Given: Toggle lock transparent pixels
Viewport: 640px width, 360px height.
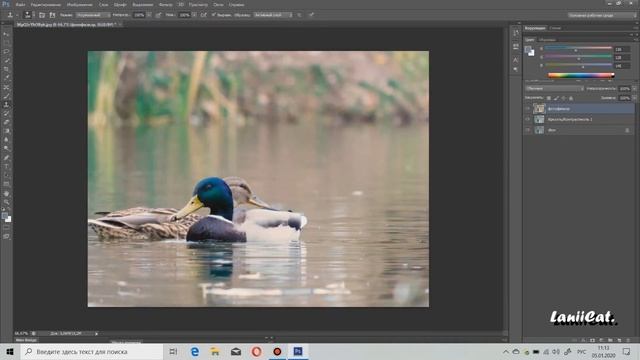Looking at the screenshot, I should tap(549, 98).
